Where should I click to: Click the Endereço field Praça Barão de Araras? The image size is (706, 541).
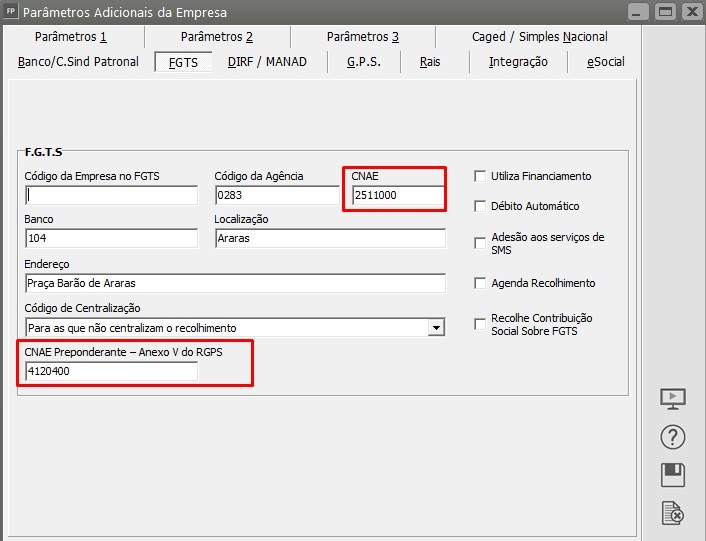click(235, 283)
